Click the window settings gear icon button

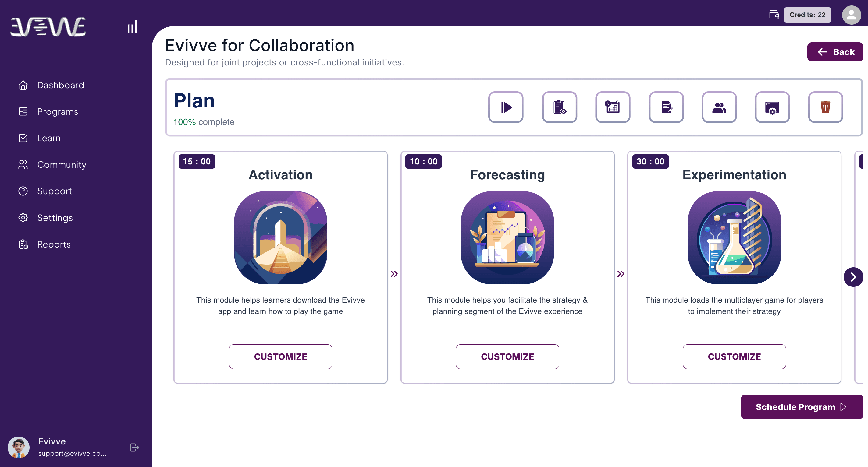click(x=772, y=107)
